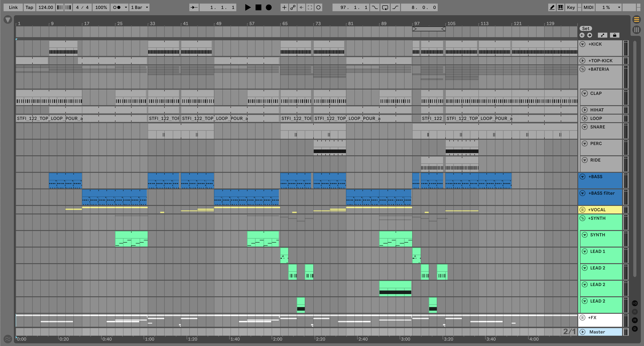Screen dimensions: 644x346
Task: Click the arrangement position 1.1.1 field
Action: [218, 7]
